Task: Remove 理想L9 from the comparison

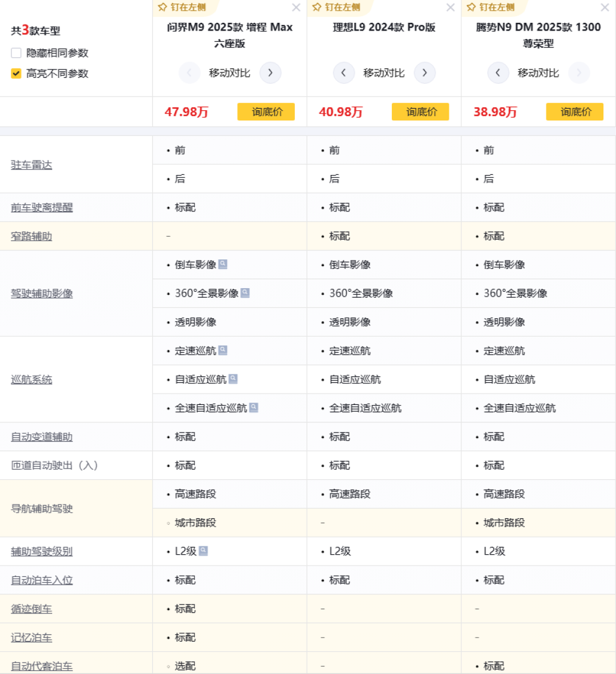Action: click(450, 8)
